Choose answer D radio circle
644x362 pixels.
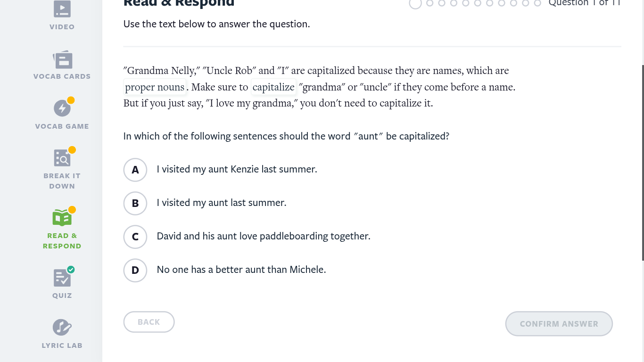click(135, 270)
